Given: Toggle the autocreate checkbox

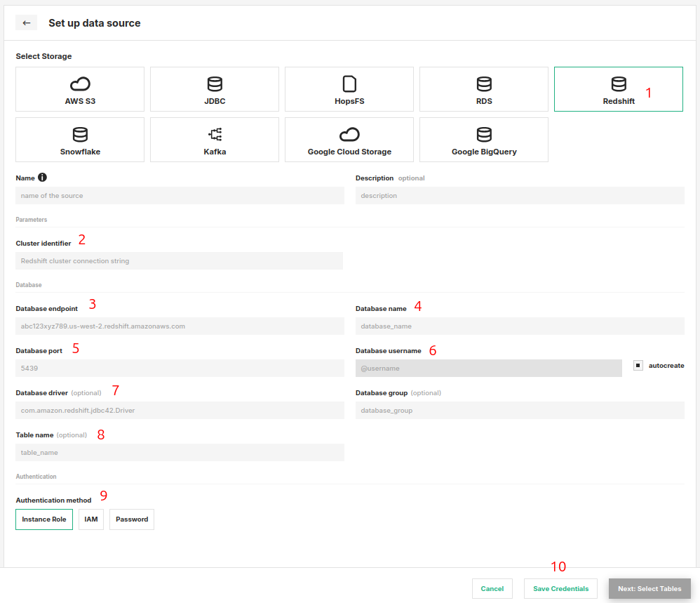Looking at the screenshot, I should tap(638, 366).
